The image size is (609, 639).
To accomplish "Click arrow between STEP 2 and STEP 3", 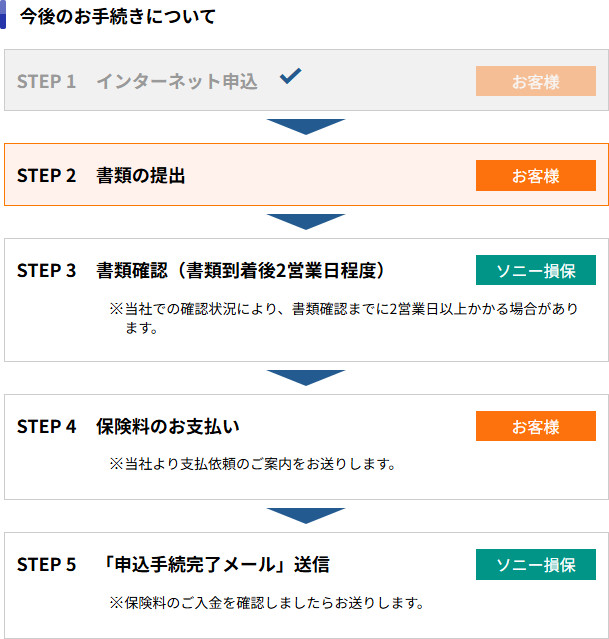I will click(305, 221).
